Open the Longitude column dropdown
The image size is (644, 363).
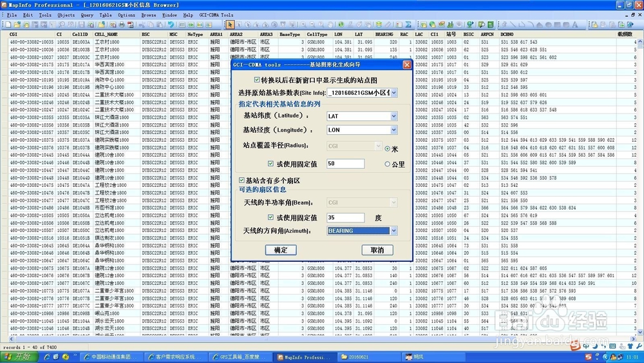tap(393, 130)
